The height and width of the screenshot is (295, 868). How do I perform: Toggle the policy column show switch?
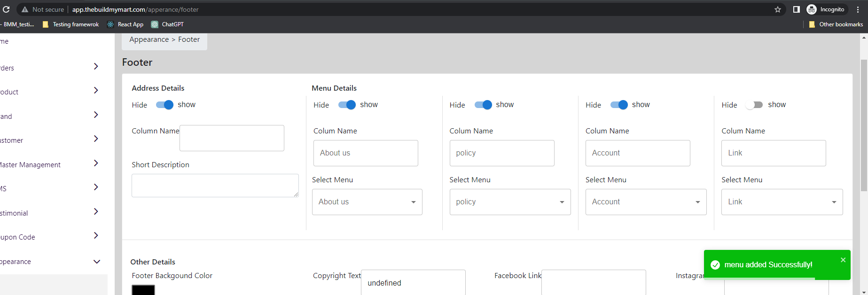483,105
